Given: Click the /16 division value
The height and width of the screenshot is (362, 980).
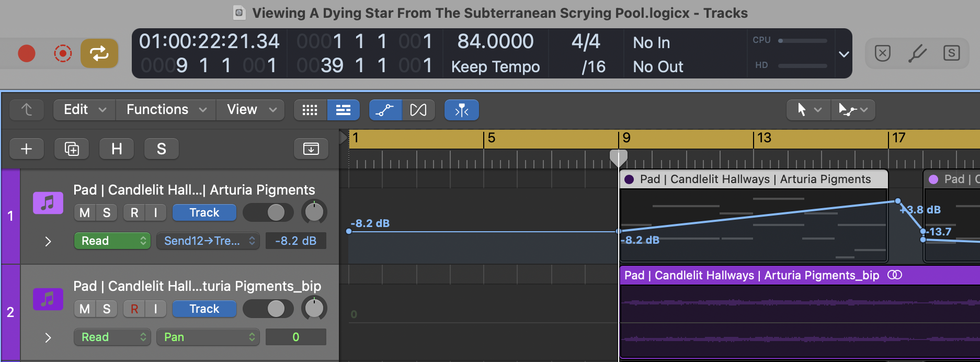Looking at the screenshot, I should click(x=594, y=66).
